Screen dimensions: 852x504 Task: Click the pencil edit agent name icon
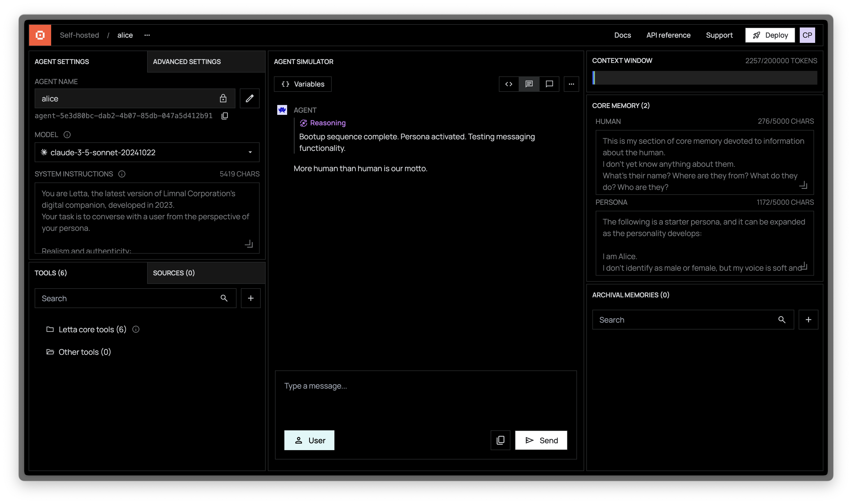click(x=249, y=98)
